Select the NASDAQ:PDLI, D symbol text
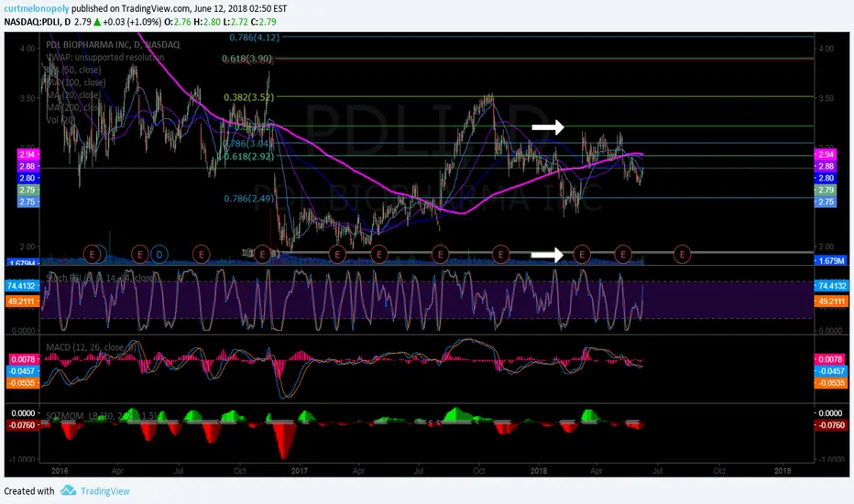Viewport: 854px width, 504px height. [38, 22]
